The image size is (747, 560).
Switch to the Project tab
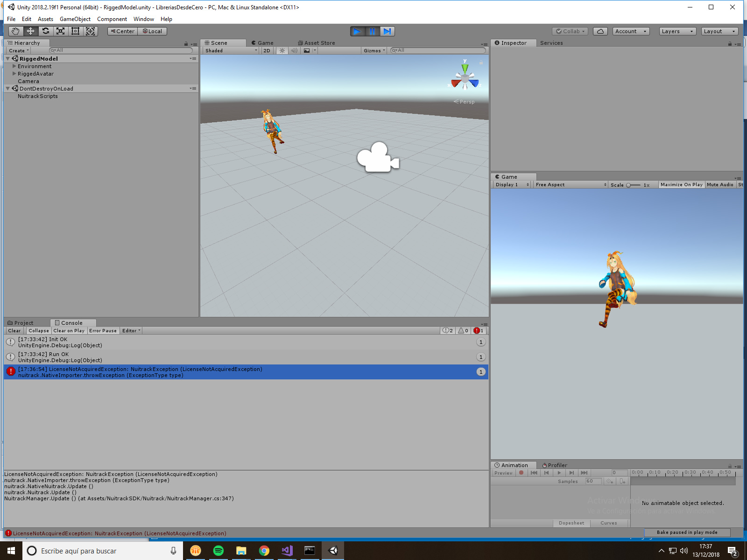(x=21, y=323)
